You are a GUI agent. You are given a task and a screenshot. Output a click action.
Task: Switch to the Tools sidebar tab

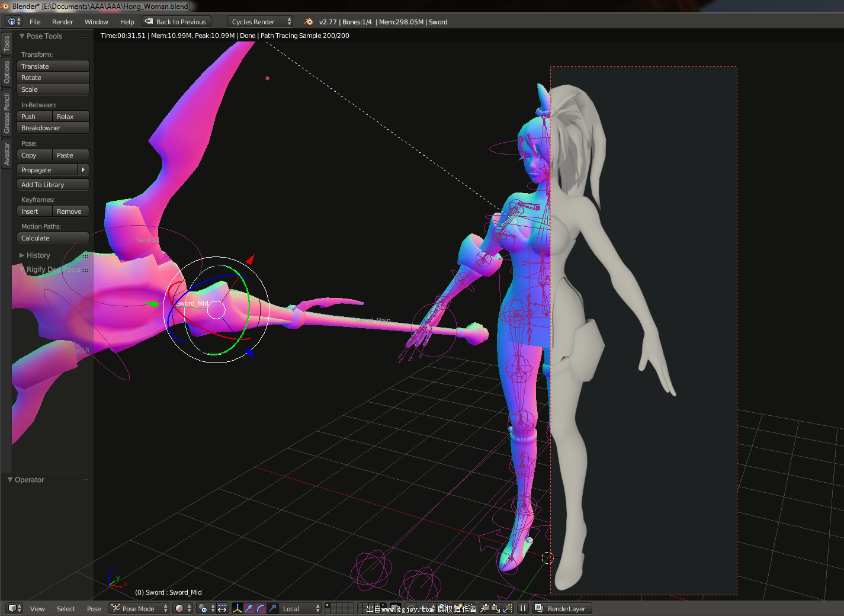[x=7, y=43]
